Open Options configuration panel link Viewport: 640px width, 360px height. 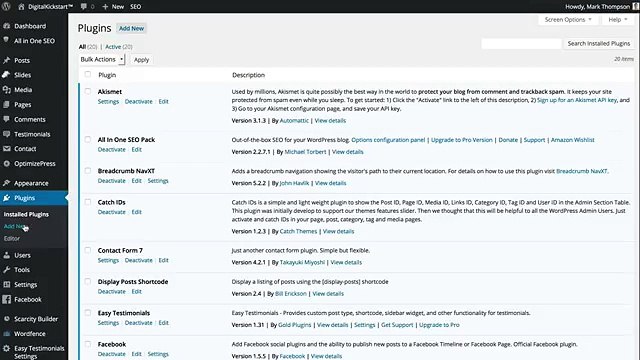[x=388, y=140]
